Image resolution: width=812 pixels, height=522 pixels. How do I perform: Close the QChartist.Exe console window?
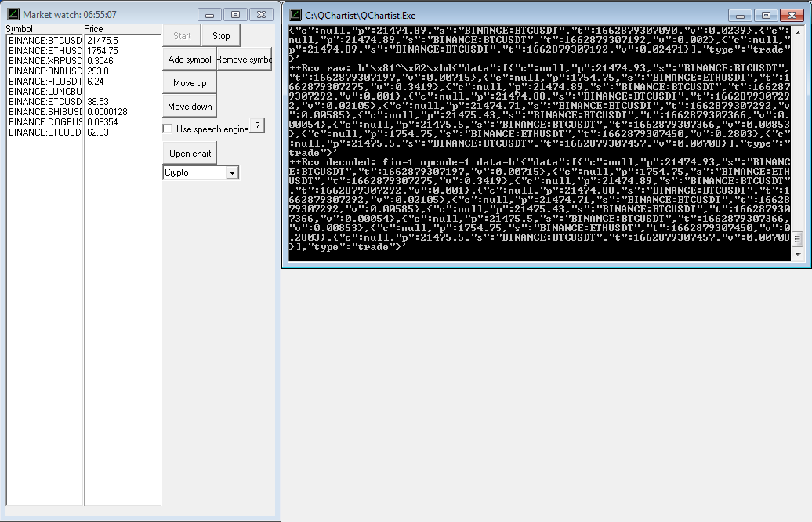pyautogui.click(x=792, y=16)
